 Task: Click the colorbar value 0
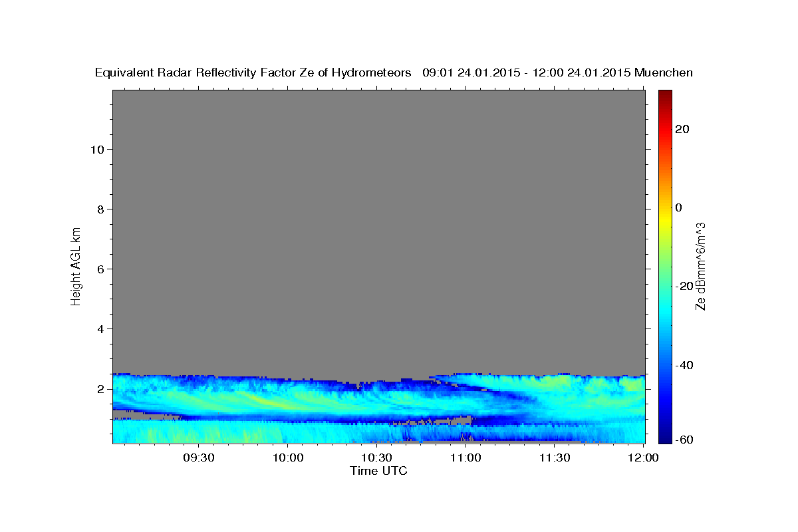pyautogui.click(x=679, y=207)
